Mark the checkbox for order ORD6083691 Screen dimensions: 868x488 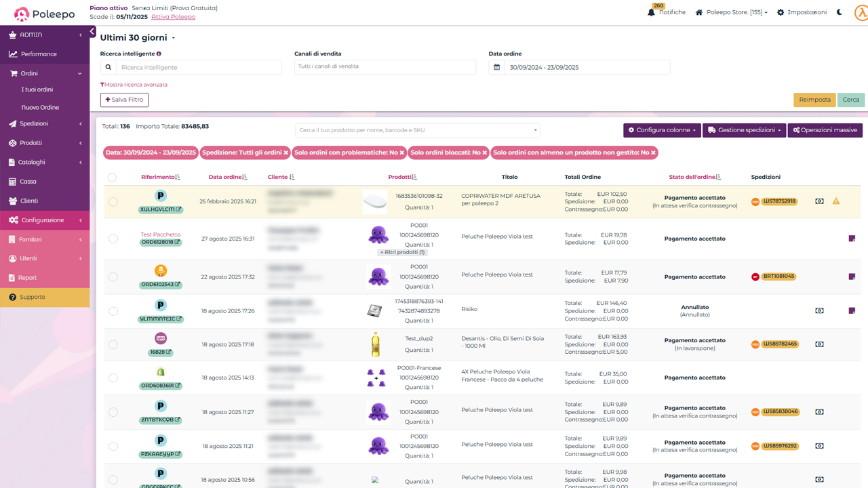[x=113, y=378]
